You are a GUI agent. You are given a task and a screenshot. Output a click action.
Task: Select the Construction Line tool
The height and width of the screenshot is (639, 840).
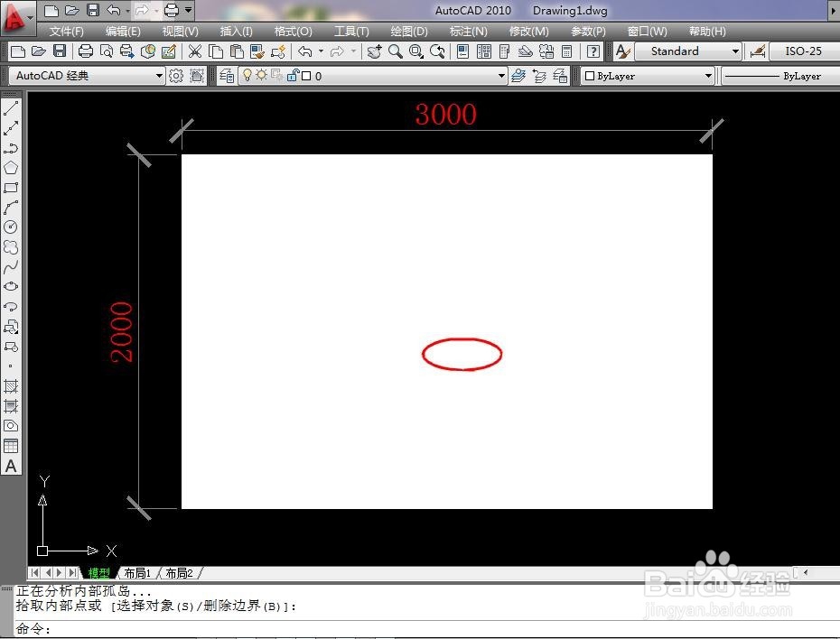[x=11, y=128]
